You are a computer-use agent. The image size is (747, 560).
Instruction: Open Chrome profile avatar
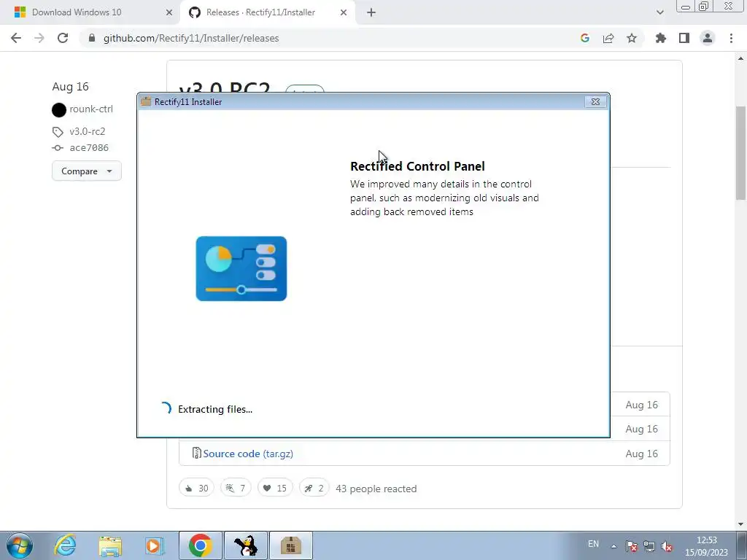(708, 38)
